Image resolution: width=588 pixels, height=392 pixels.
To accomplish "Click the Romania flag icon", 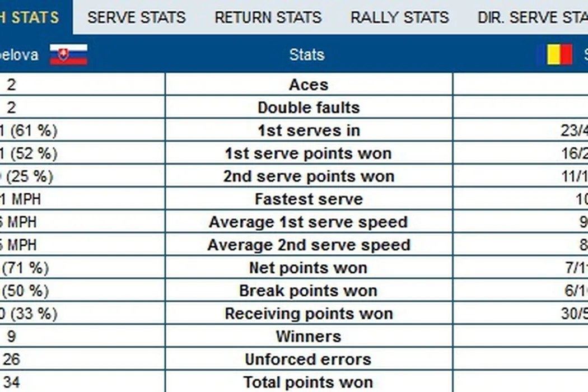I will [x=554, y=55].
